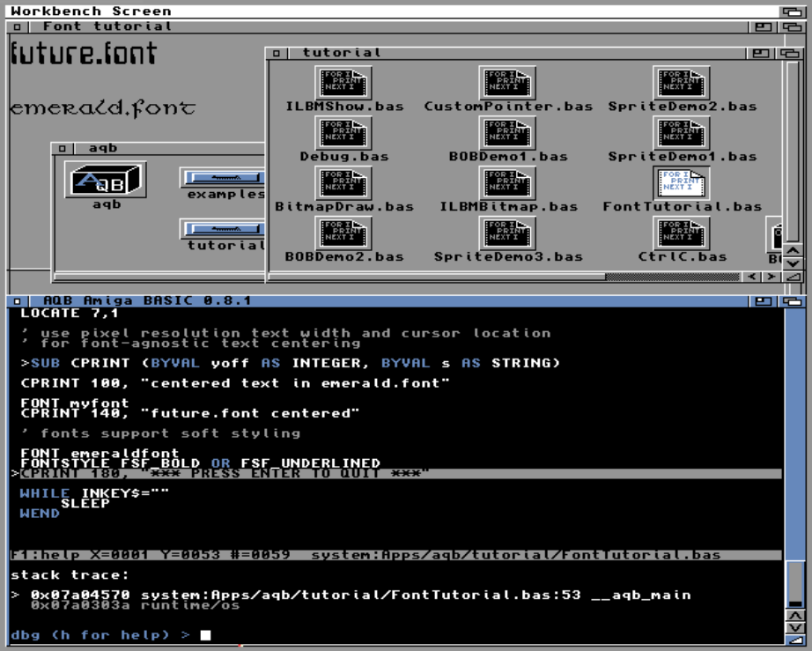Click the Font tutorial window depth gadget
Image resolution: width=812 pixels, height=651 pixels.
pyautogui.click(x=792, y=26)
